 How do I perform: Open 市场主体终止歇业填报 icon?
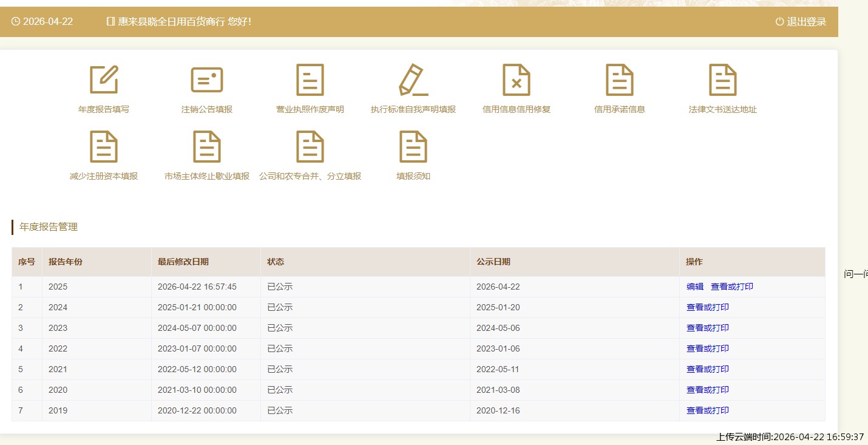[x=207, y=147]
